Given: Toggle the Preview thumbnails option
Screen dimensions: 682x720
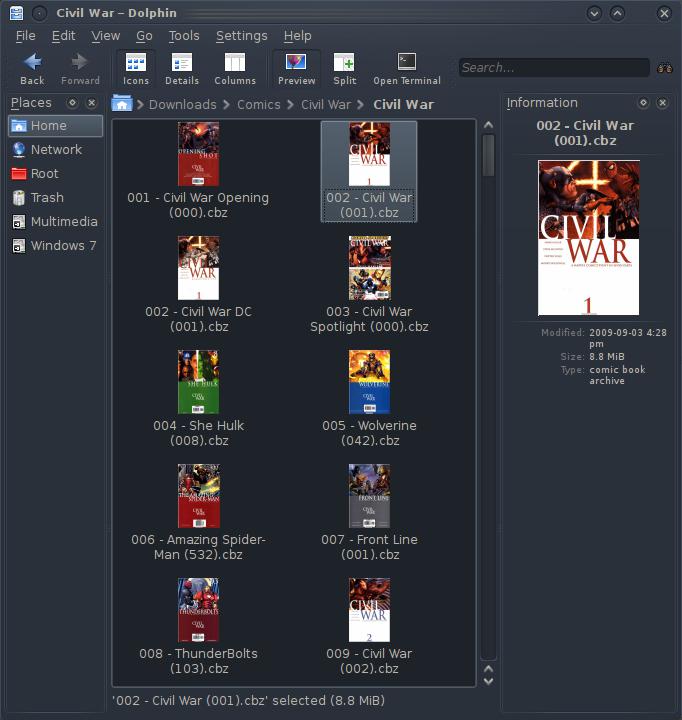Looking at the screenshot, I should [x=296, y=69].
